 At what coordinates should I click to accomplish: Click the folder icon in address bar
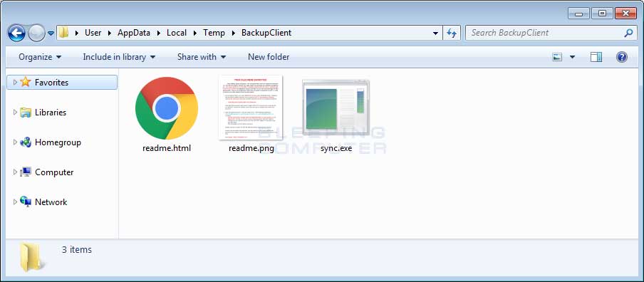coord(63,33)
